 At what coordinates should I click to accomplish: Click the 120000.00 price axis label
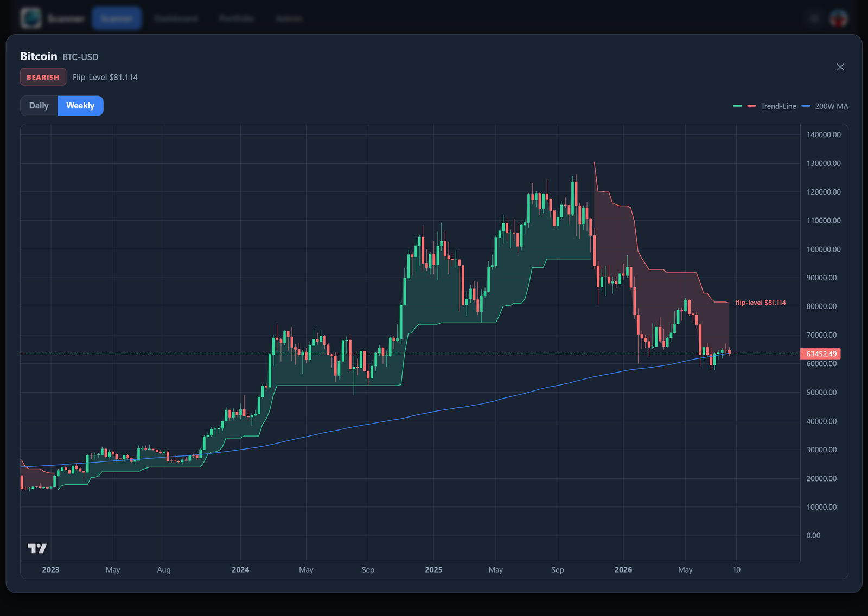coord(824,192)
